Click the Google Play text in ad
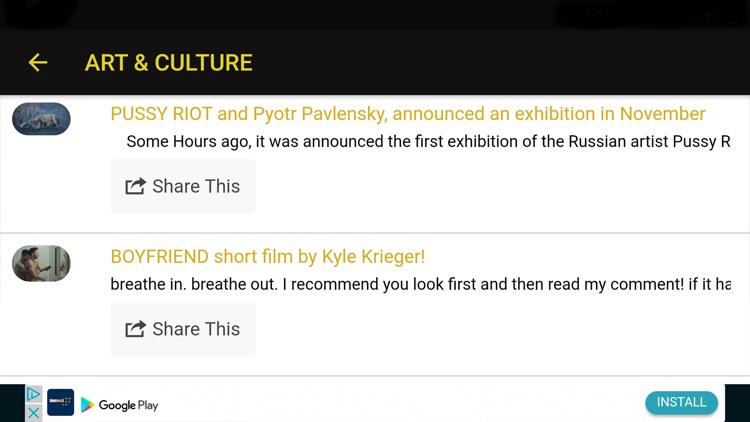Viewport: 750px width, 422px height. (129, 405)
